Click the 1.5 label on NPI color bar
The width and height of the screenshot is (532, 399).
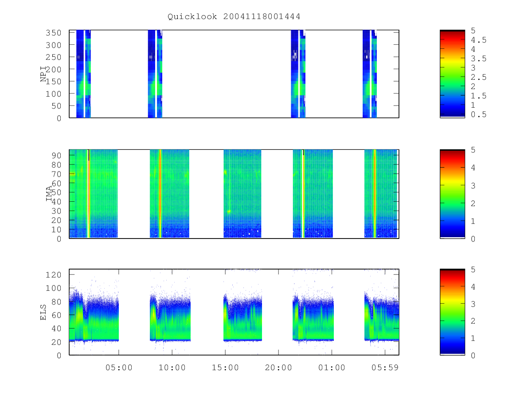click(x=479, y=96)
